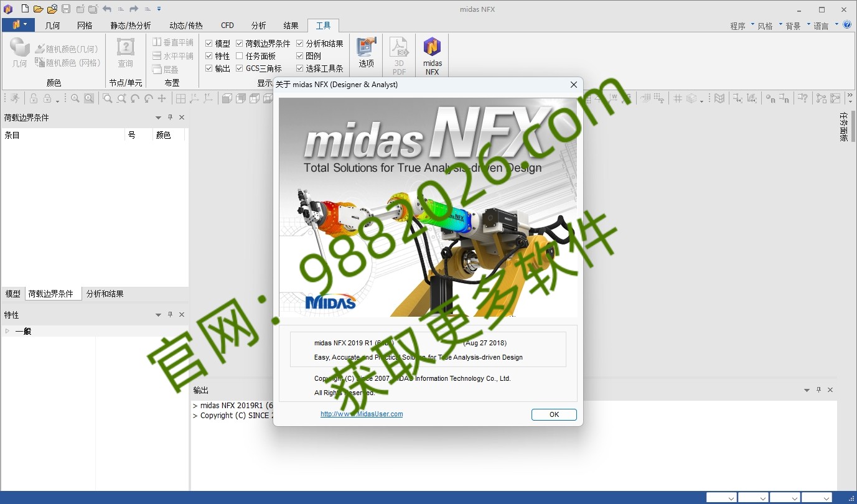Switch to the 静态/热分析 ribbon tab
Viewport: 857px width, 504px height.
click(131, 26)
